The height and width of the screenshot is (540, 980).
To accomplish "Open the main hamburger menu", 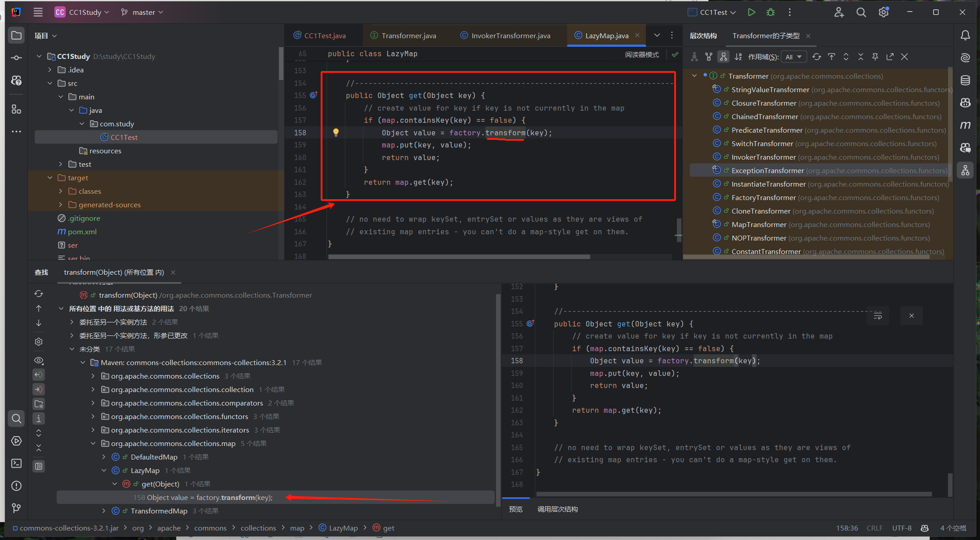I will (x=38, y=12).
